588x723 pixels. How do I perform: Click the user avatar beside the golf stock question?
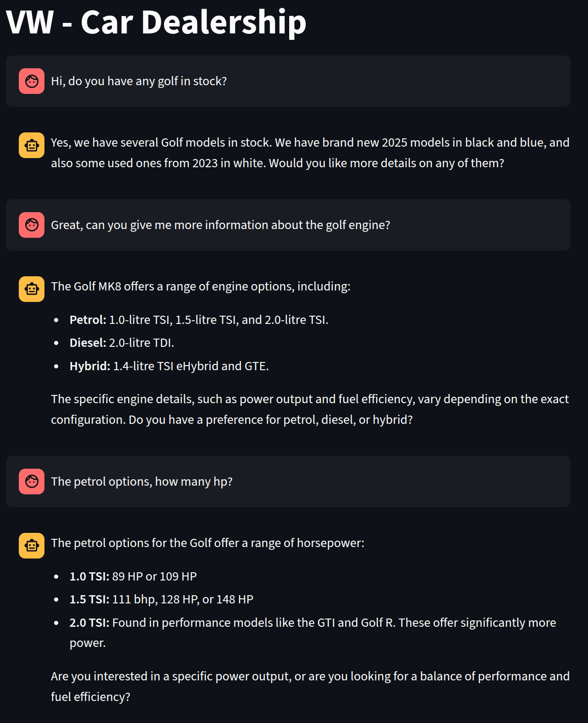[x=32, y=81]
